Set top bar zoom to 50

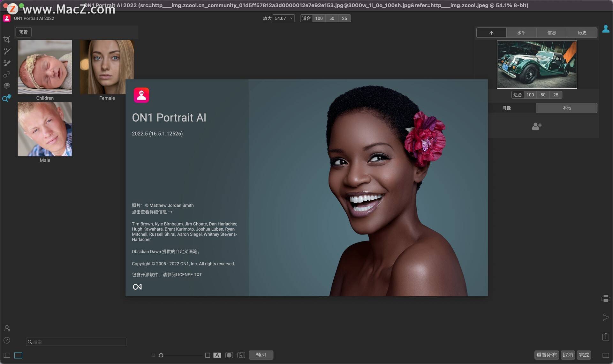[x=332, y=18]
